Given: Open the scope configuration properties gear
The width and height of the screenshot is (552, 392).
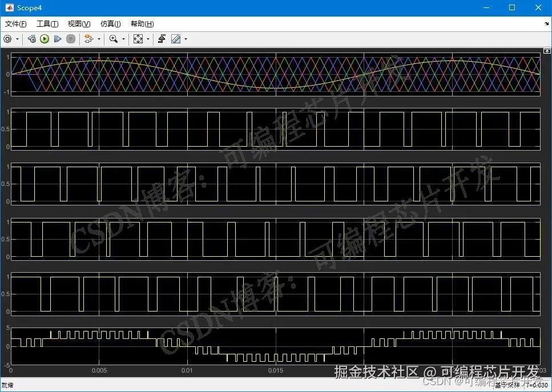Looking at the screenshot, I should click(x=7, y=39).
